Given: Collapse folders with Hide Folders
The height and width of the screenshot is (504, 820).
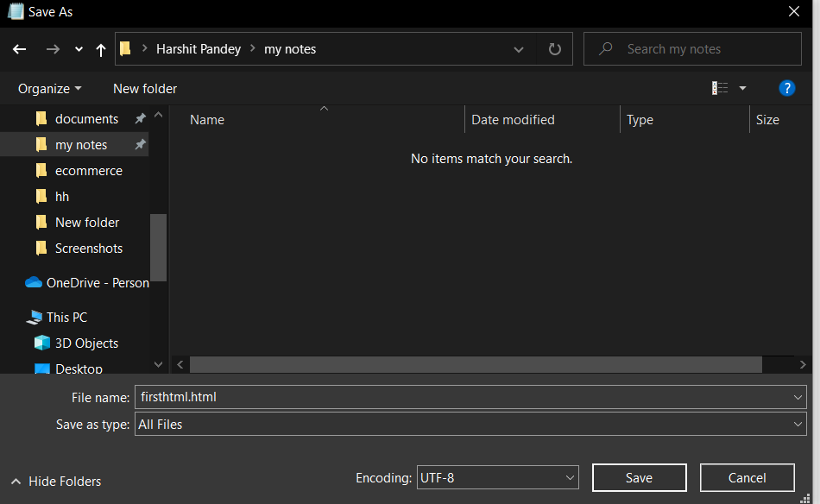Looking at the screenshot, I should pos(56,481).
